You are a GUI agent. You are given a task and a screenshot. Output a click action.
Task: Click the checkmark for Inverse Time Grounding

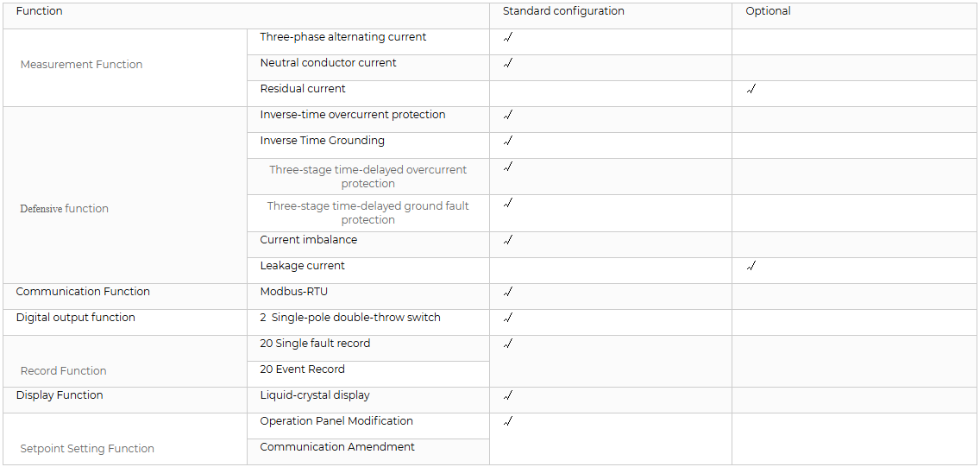507,142
